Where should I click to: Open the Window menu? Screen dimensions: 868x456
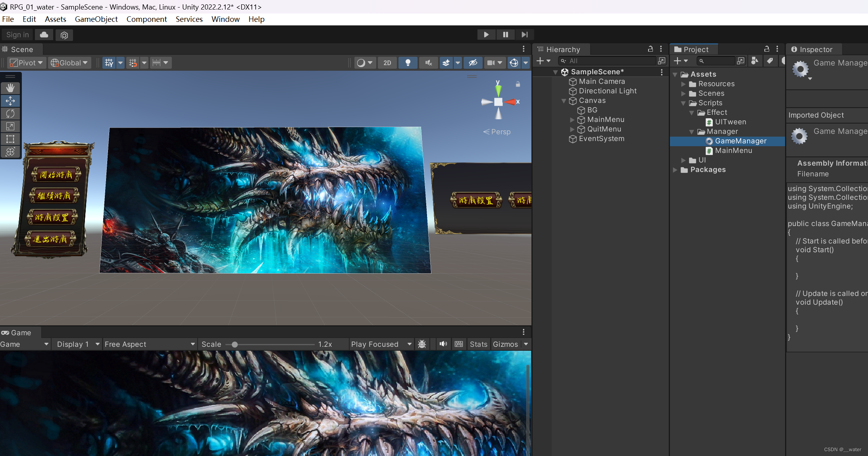(225, 19)
